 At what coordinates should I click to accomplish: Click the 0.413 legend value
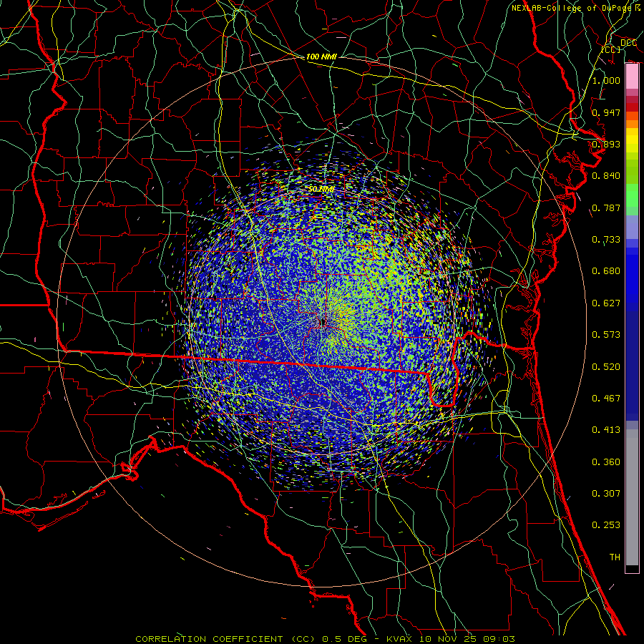coord(606,430)
